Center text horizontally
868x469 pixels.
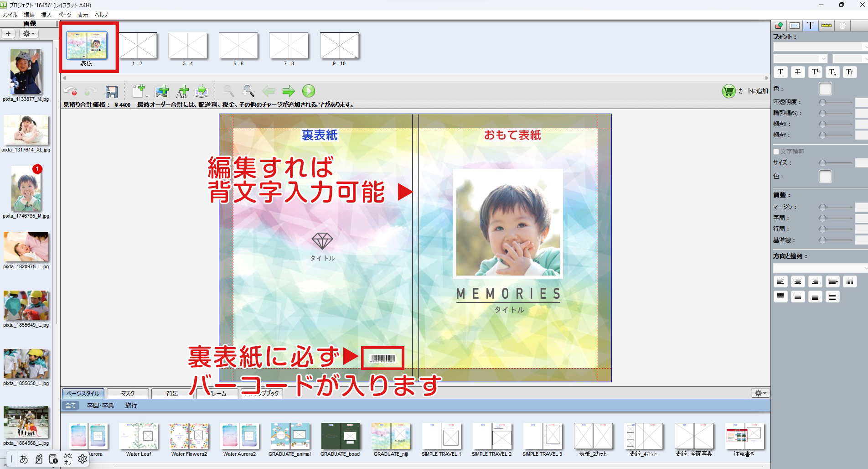pos(798,282)
